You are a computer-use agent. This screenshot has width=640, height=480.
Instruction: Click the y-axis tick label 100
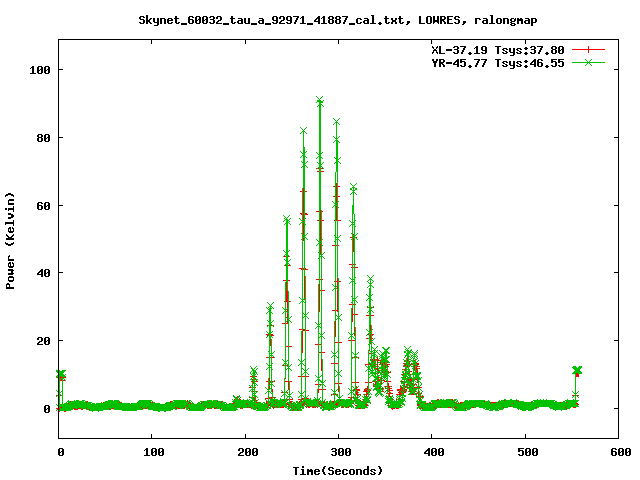pyautogui.click(x=40, y=70)
